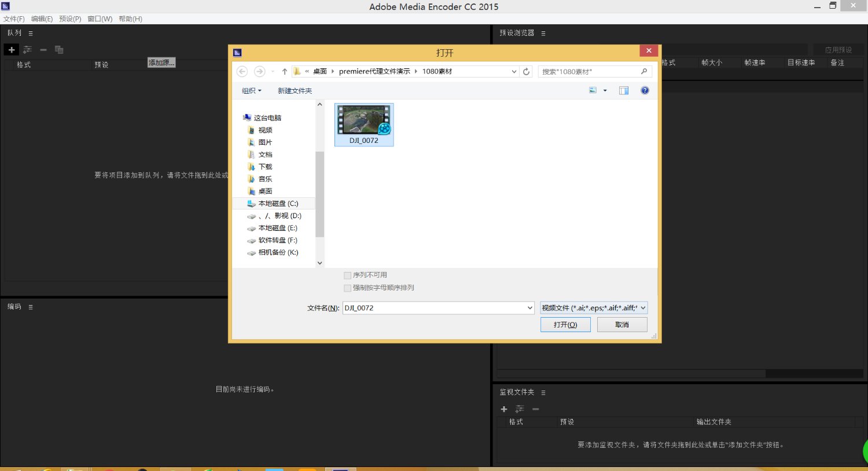Click the Add Output icon in Watch Folders panel
868x471 pixels.
pos(520,409)
